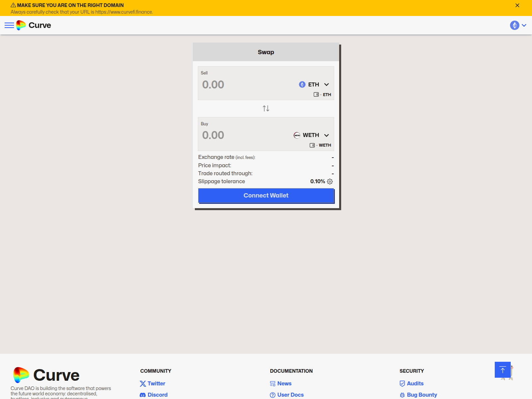Click the COMMUNITY footer heading
The image size is (532, 399).
tap(156, 371)
